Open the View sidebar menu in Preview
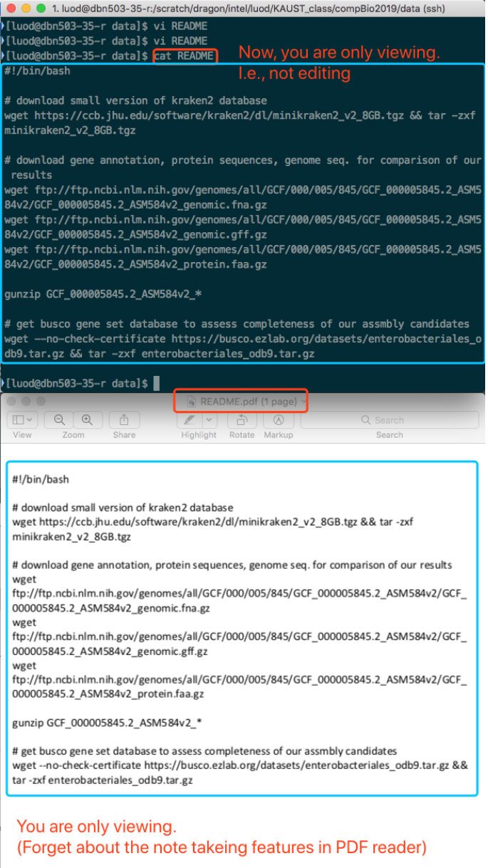This screenshot has height=868, width=488. 22,420
